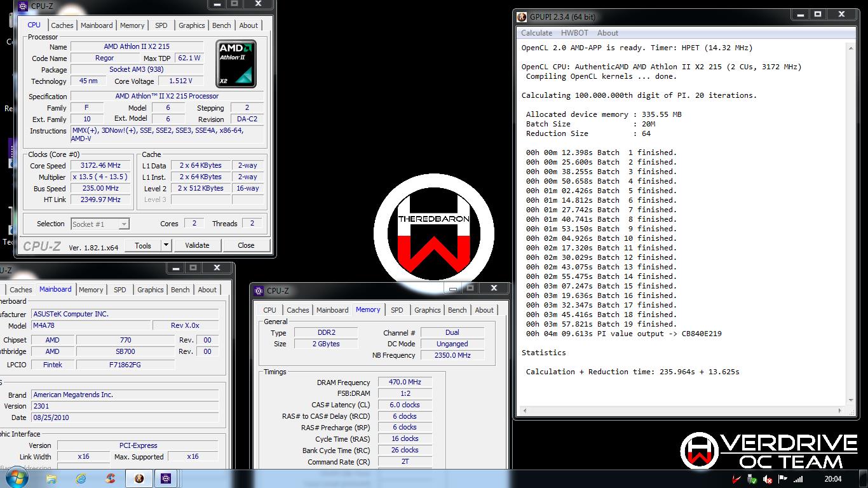Viewport: 868px width, 488px height.
Task: Click the Bus Speed value 235.00 MHz
Action: pos(100,188)
